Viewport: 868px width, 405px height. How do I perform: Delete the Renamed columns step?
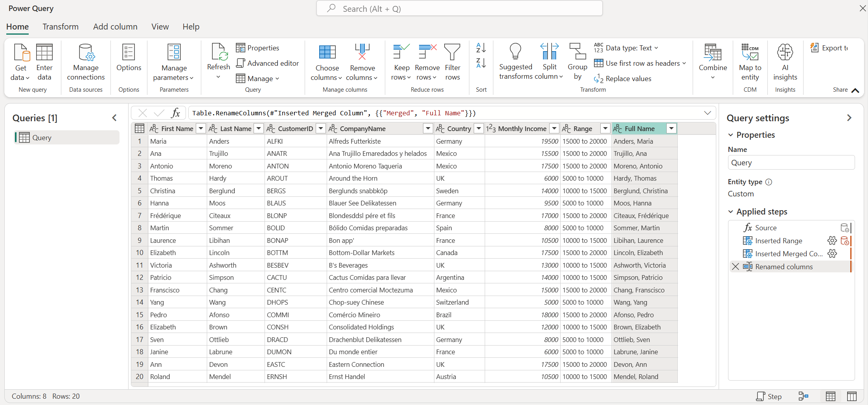pos(735,266)
